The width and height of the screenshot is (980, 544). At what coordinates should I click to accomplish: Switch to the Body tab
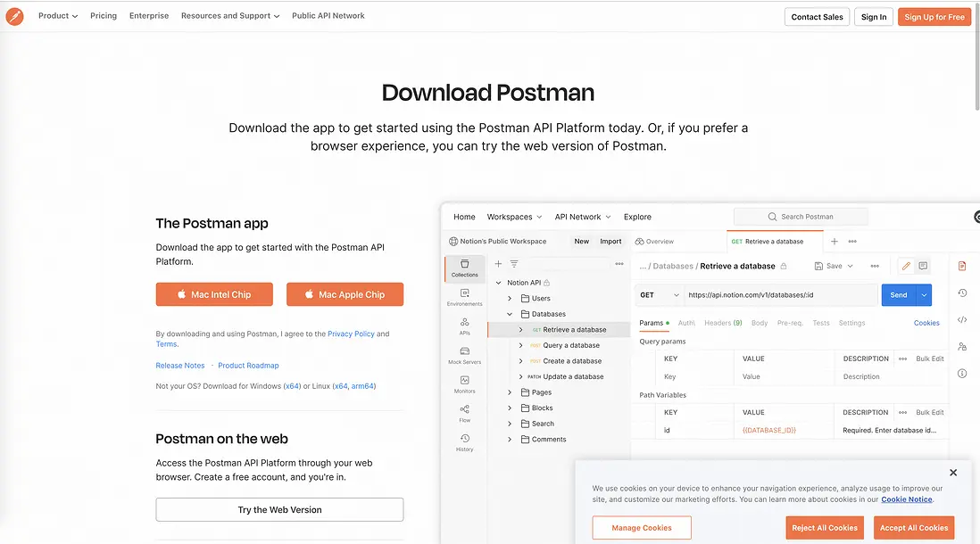(x=760, y=323)
